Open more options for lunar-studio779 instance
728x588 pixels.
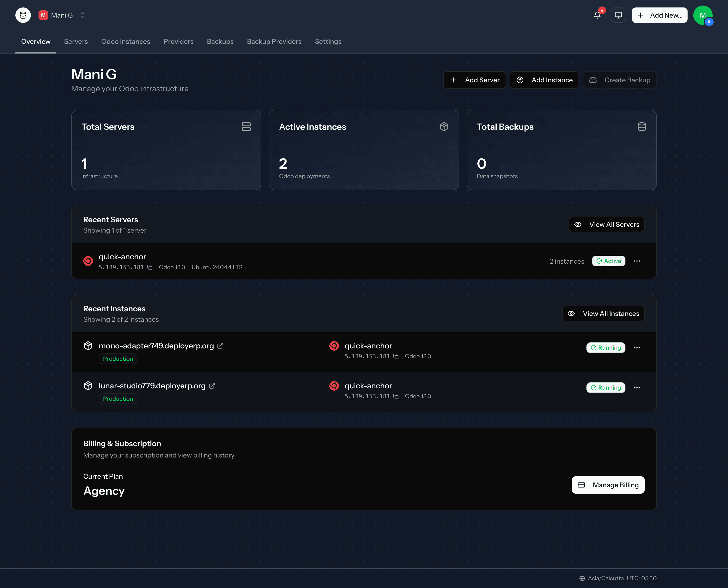[x=637, y=388]
